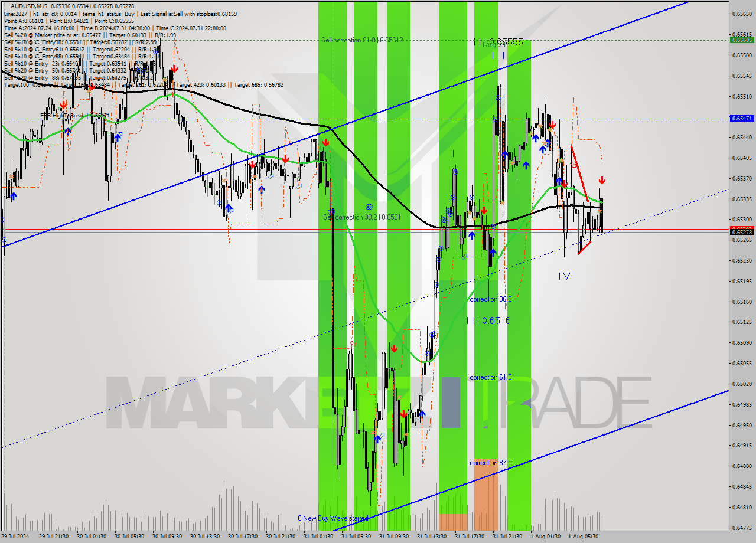756x543 pixels.
Task: Click the current price tag 0.65278
Action: pos(741,233)
